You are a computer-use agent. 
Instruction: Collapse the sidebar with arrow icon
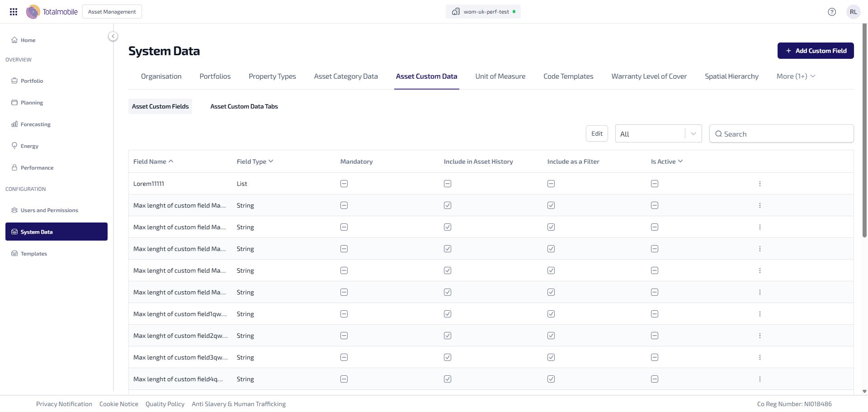click(x=113, y=36)
